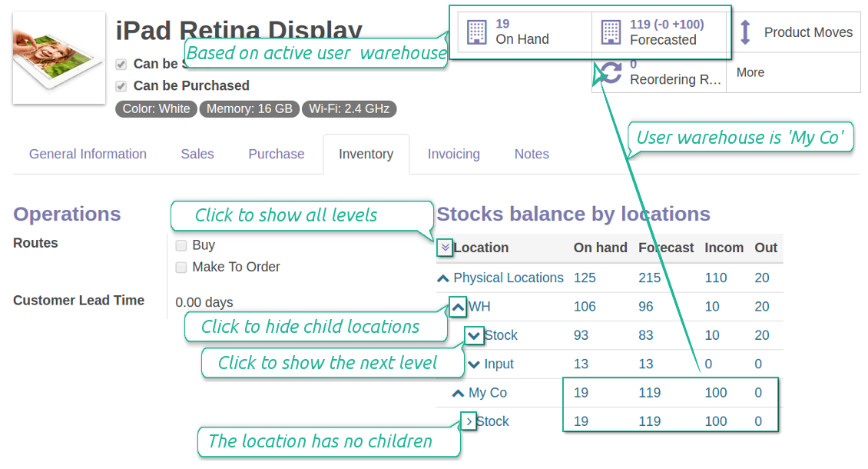
Task: Click the Forecasted building icon
Action: click(x=611, y=32)
